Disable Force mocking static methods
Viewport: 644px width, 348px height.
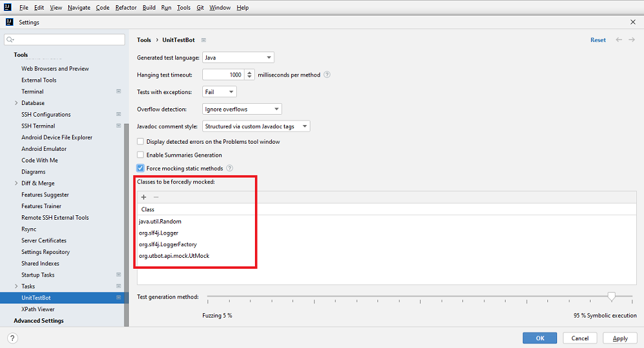coord(140,169)
